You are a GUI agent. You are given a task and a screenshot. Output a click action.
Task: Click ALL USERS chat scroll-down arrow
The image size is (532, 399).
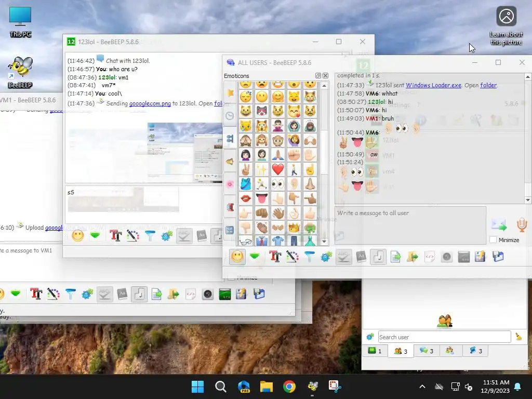528,200
